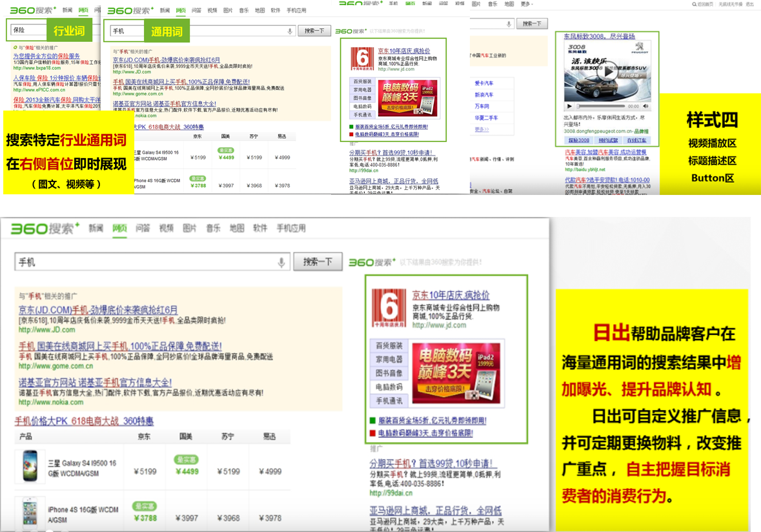This screenshot has height=532, width=761.
Task: Switch to the 图片 tab in the large bottom page
Action: tap(189, 229)
